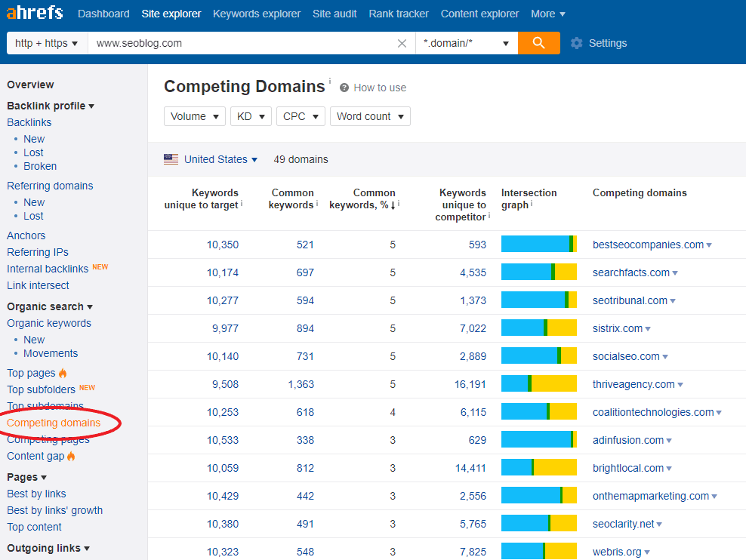Open dropdown arrow next to webris.org
This screenshot has width=746, height=560.
[x=647, y=552]
